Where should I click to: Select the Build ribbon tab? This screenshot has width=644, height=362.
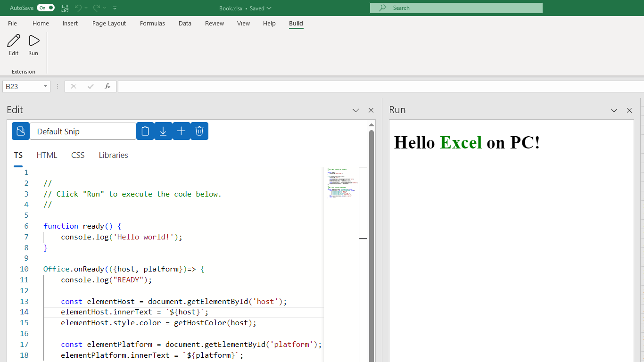[296, 24]
